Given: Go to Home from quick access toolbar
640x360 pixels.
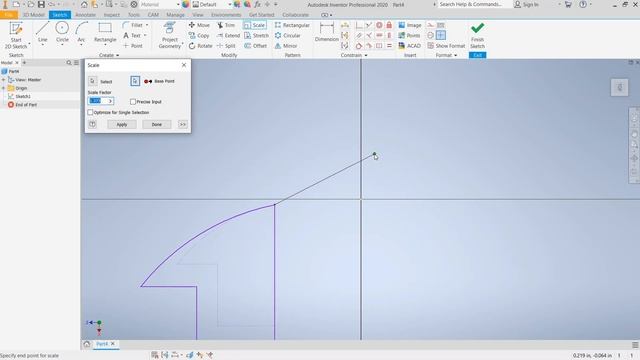Looking at the screenshot, I should click(x=84, y=4).
